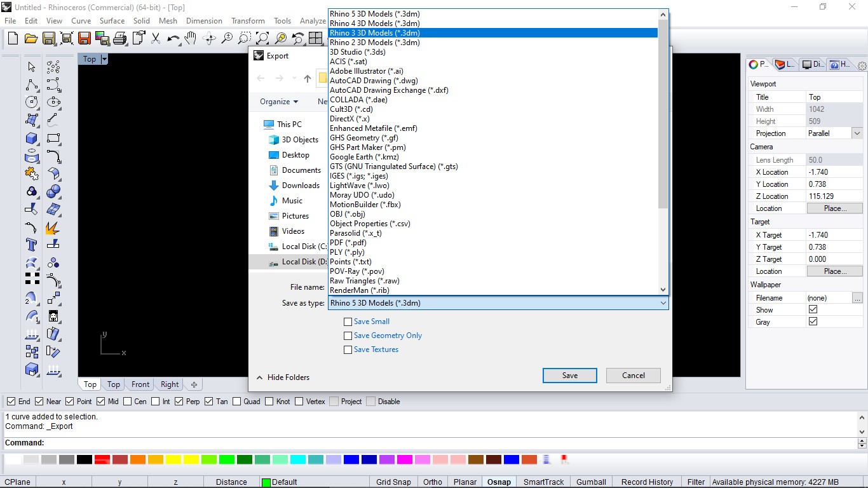Click the Box solid tool icon
Image resolution: width=868 pixels, height=488 pixels.
pyautogui.click(x=32, y=138)
